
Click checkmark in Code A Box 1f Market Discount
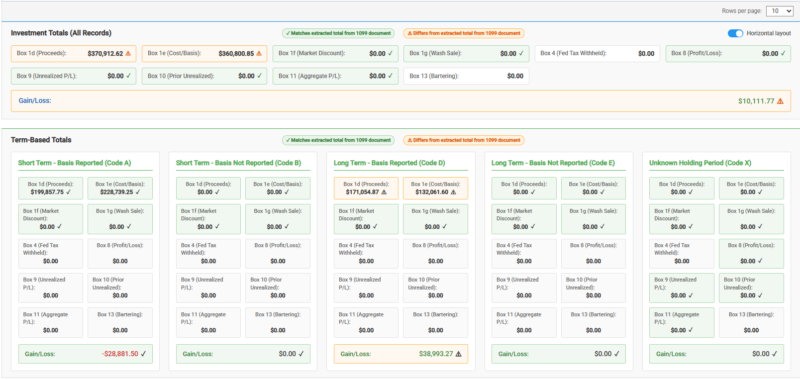click(x=60, y=226)
